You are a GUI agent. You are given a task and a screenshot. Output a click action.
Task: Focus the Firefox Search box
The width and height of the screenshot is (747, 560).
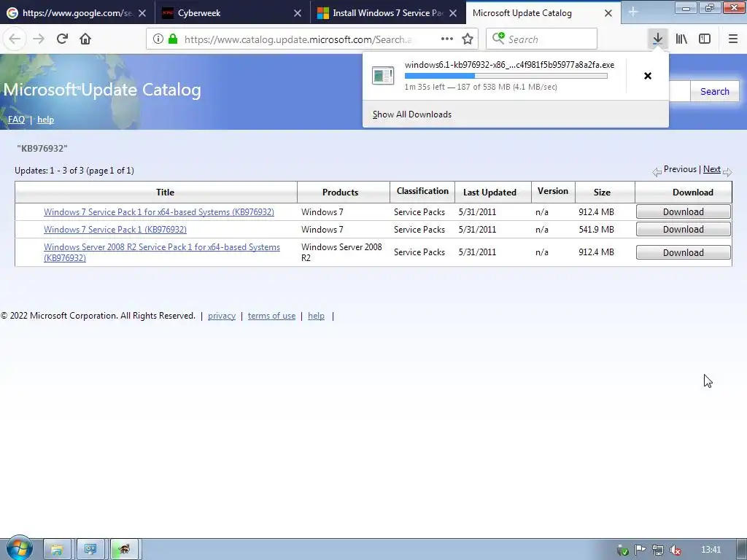click(542, 39)
